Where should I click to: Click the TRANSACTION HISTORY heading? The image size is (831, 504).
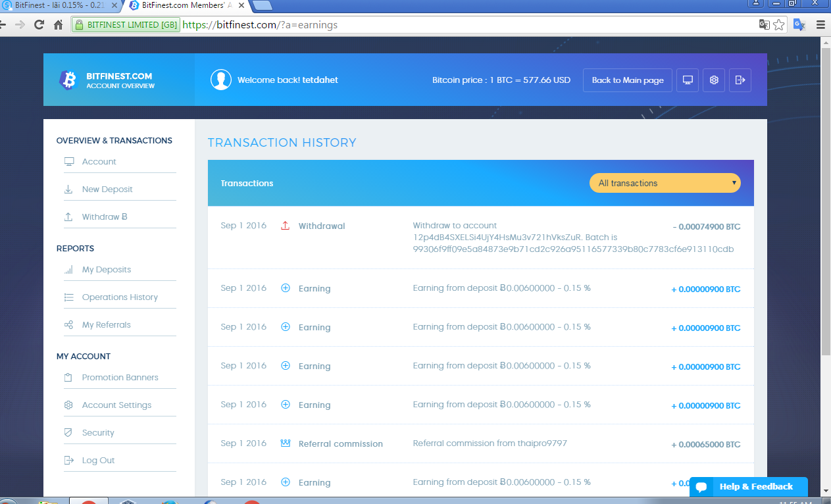tap(282, 143)
